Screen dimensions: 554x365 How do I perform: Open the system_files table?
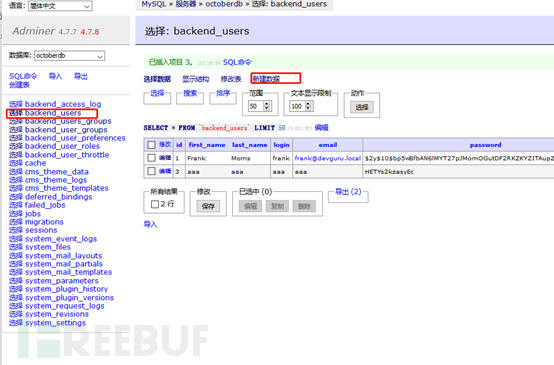(48, 247)
